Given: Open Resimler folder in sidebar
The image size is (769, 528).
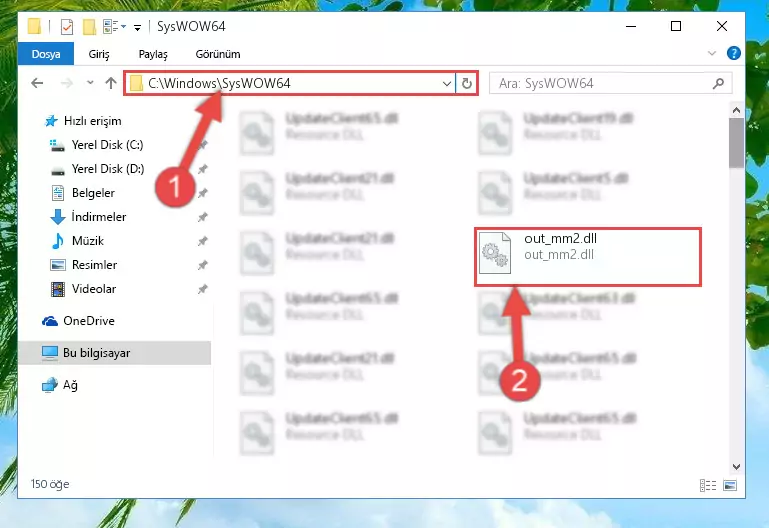Looking at the screenshot, I should tap(94, 265).
